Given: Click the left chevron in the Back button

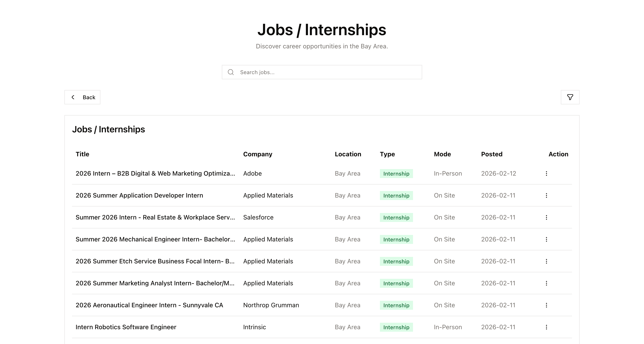Looking at the screenshot, I should 73,97.
